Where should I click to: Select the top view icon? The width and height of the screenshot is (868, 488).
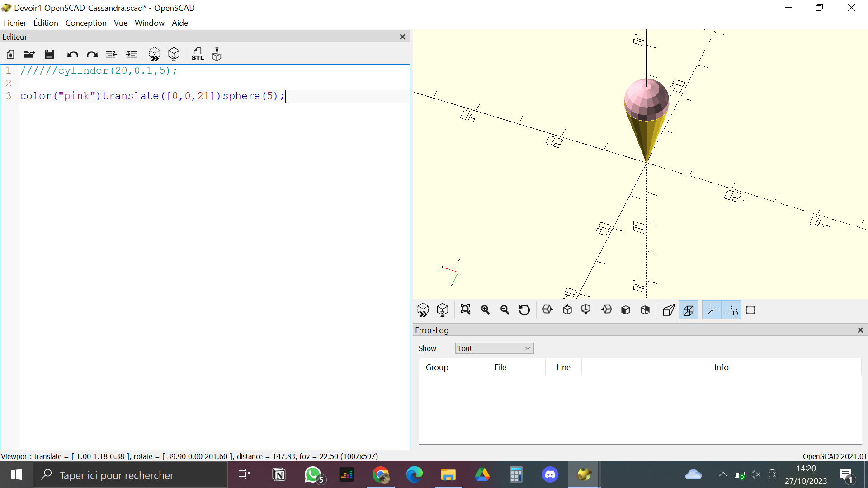566,310
